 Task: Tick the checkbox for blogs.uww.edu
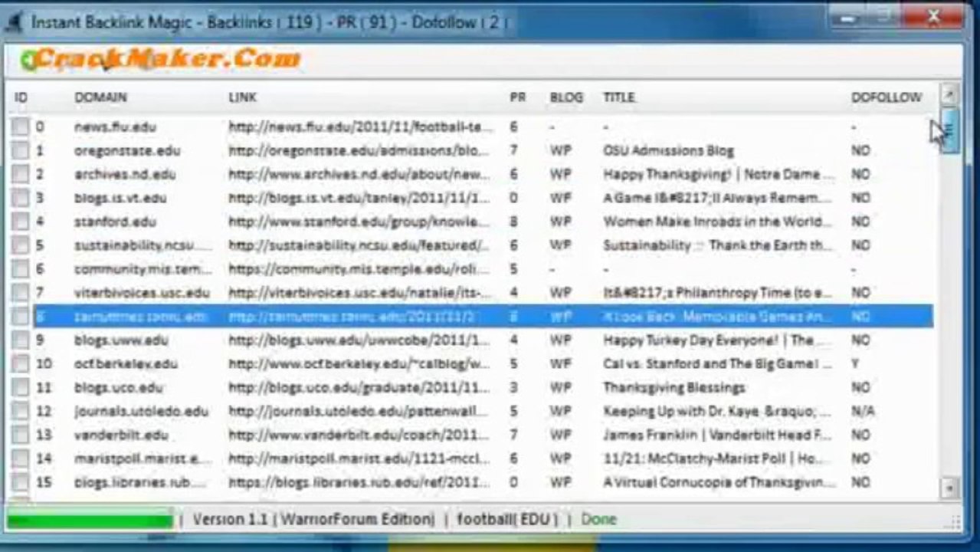click(20, 340)
